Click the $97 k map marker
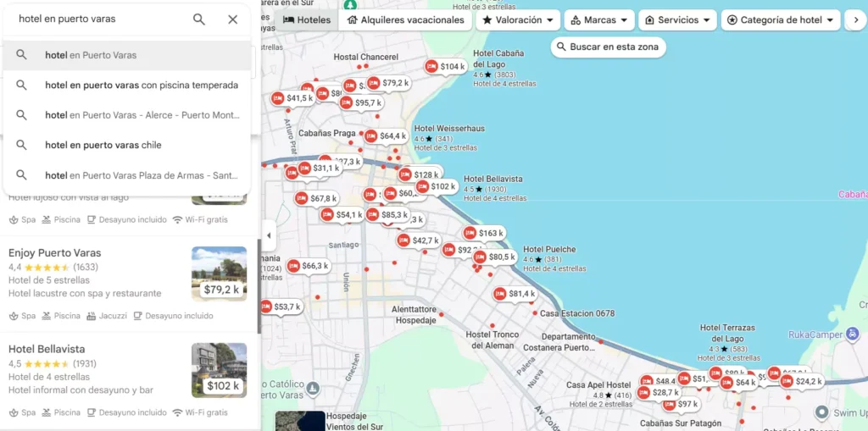The width and height of the screenshot is (868, 431). pyautogui.click(x=681, y=405)
